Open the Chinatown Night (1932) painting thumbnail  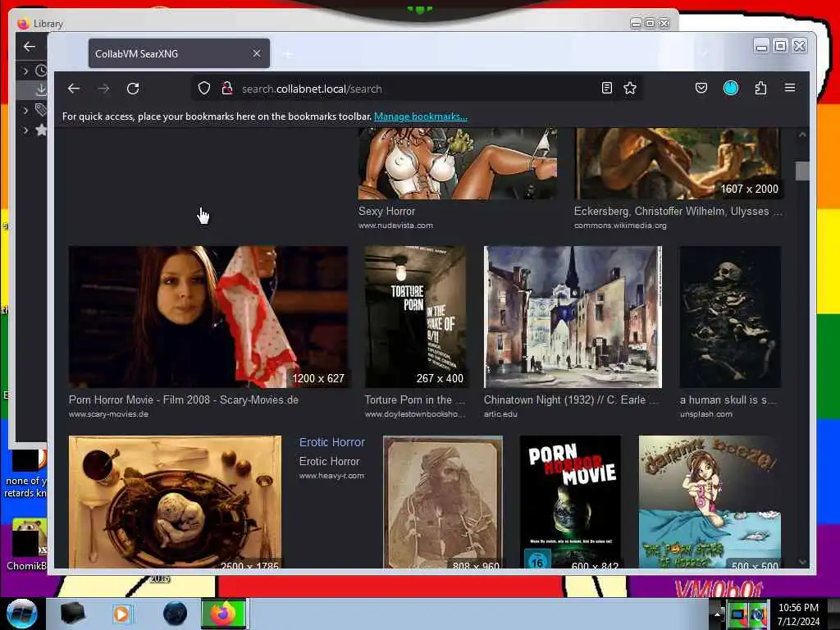tap(573, 317)
